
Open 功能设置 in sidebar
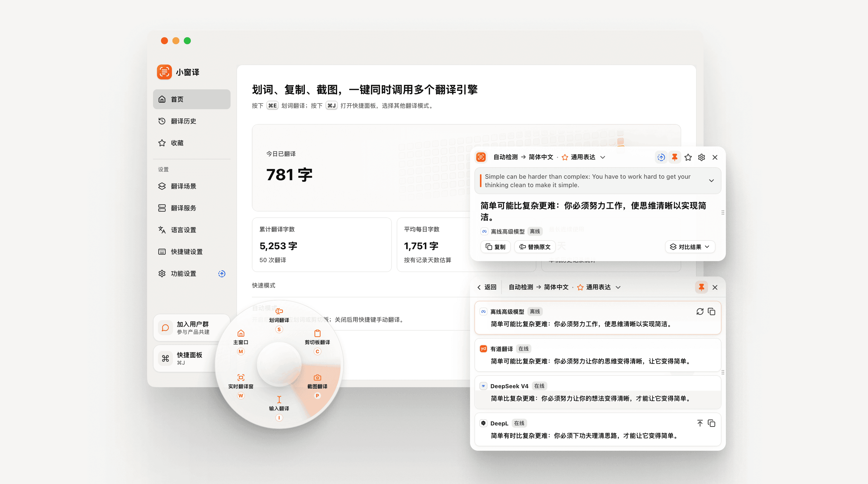[x=191, y=274]
